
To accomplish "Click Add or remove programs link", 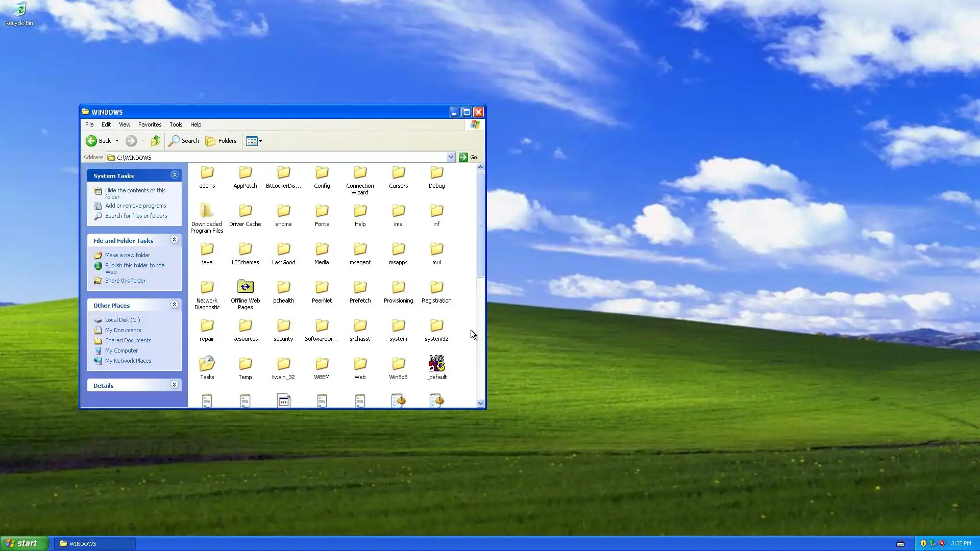I will tap(135, 206).
